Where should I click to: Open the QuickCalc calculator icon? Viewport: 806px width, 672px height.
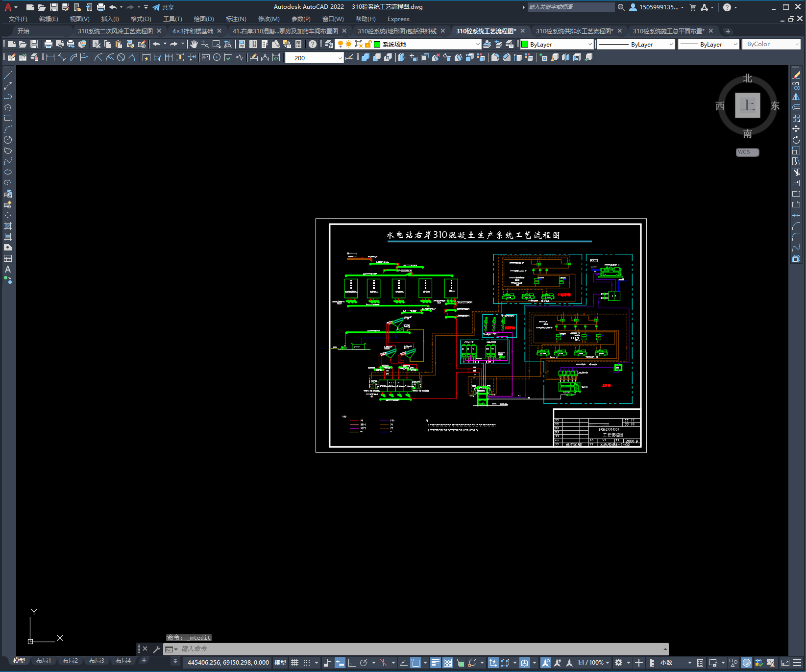coord(298,44)
